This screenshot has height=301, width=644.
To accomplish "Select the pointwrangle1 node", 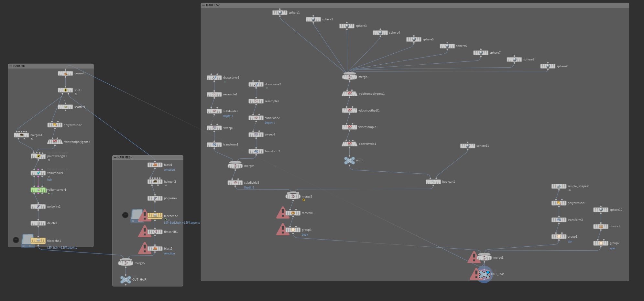I will point(38,156).
